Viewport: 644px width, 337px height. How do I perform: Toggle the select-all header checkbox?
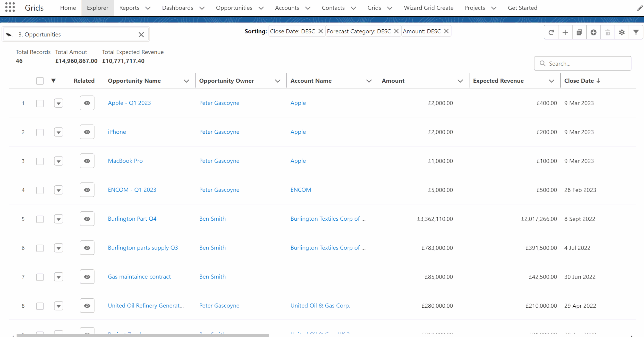tap(40, 81)
